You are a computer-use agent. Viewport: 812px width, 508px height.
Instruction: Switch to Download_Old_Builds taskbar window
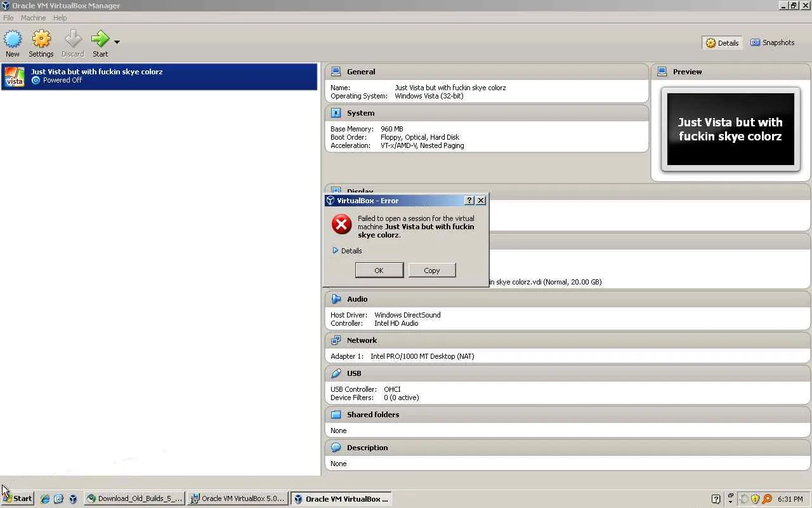(134, 498)
